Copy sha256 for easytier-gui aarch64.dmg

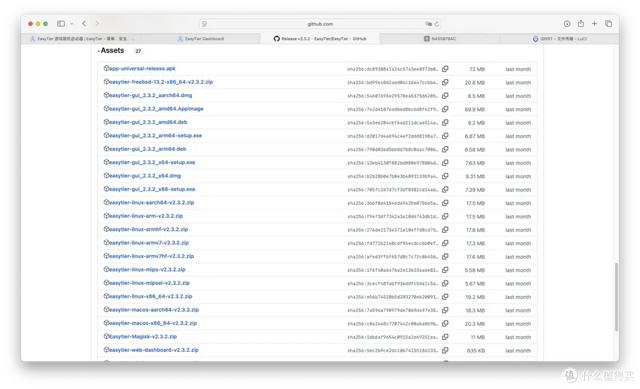(x=445, y=96)
